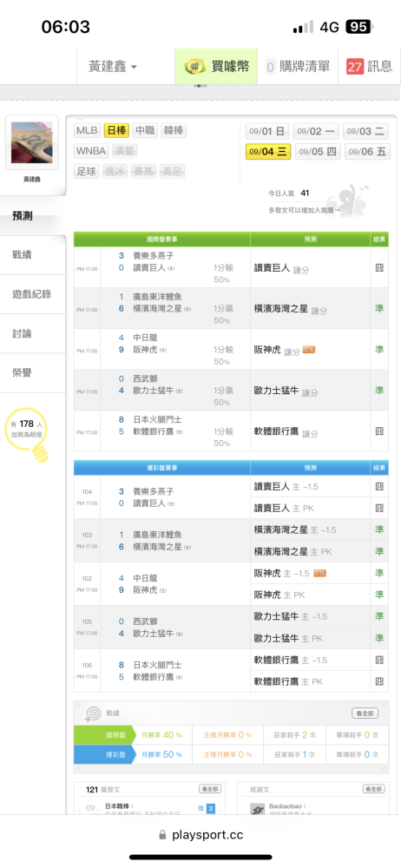
Task: Click the 黃建鑫 profile photo
Action: pyautogui.click(x=31, y=143)
